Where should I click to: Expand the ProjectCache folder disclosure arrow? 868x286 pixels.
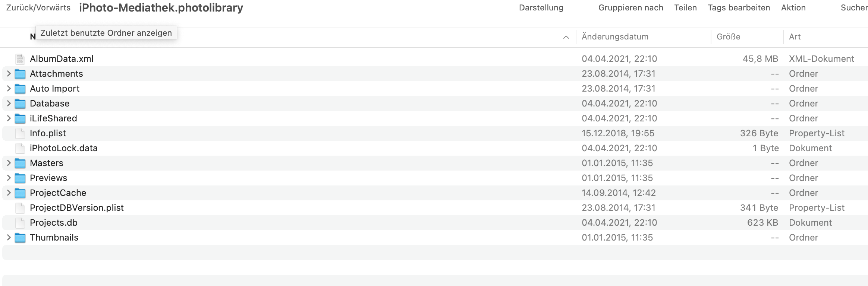pos(9,193)
